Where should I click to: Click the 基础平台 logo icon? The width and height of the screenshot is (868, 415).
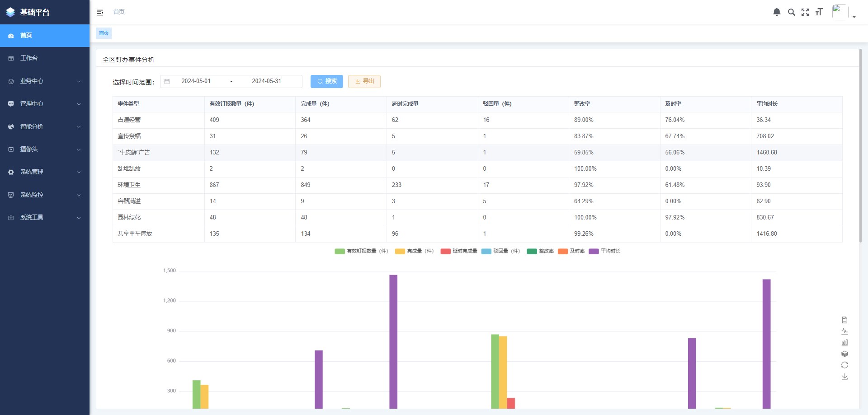10,12
